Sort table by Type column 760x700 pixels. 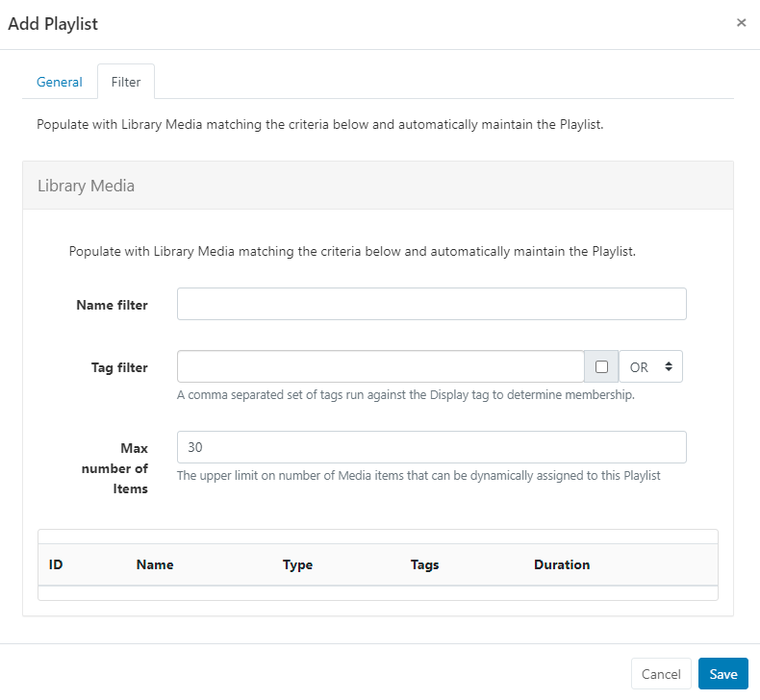click(297, 564)
